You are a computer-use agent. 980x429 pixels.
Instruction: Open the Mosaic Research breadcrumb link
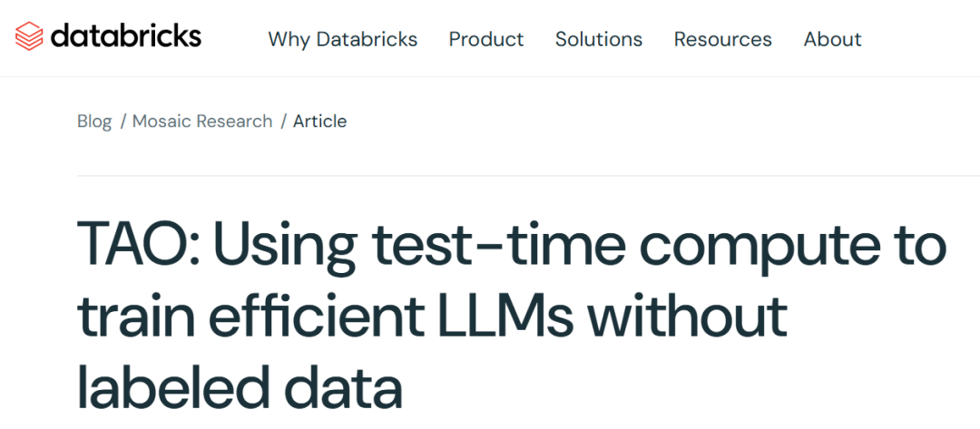202,122
